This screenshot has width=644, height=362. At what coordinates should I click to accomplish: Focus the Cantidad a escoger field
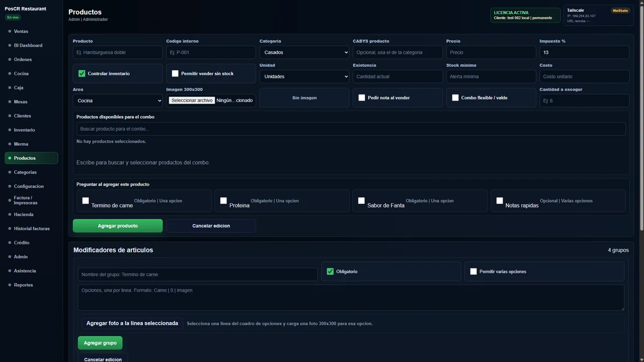coord(585,101)
